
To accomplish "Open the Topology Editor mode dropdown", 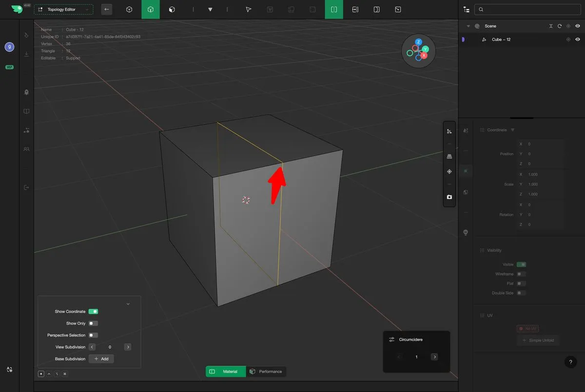I will (x=63, y=10).
